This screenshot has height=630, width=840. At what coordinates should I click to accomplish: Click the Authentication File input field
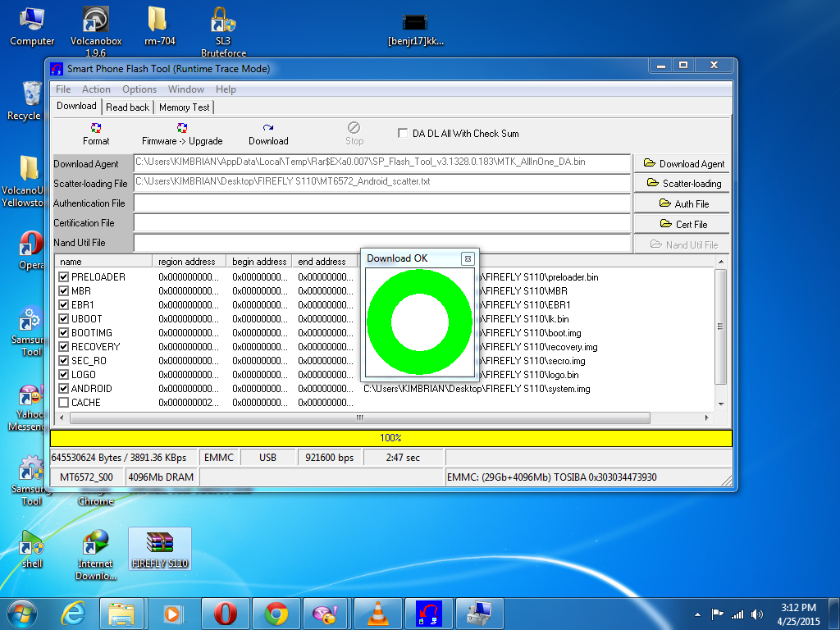click(x=381, y=203)
